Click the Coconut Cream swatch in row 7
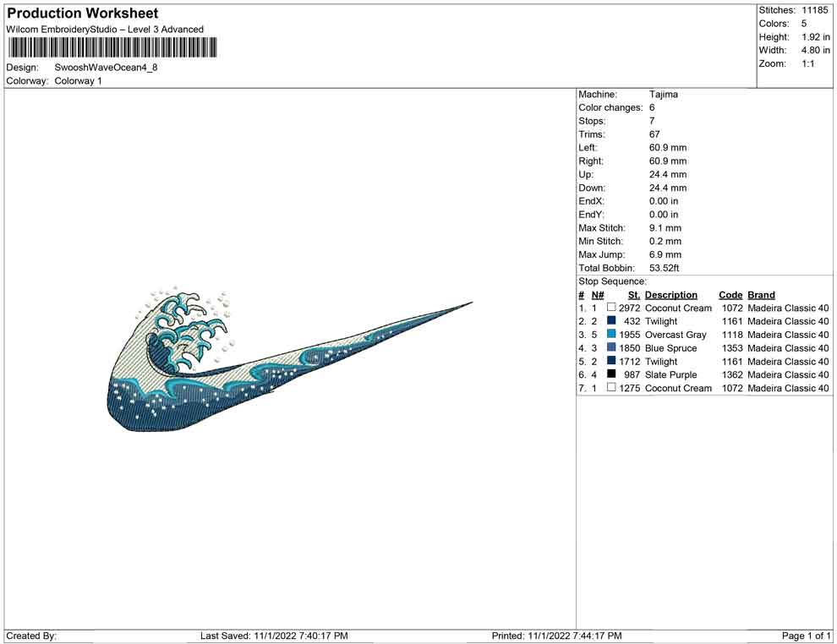Image resolution: width=837 pixels, height=644 pixels. [611, 387]
